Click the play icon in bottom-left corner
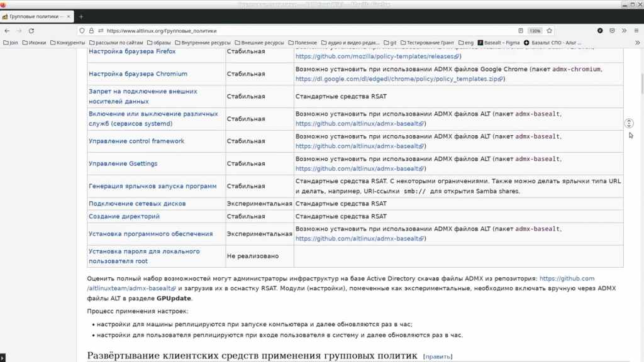 coord(3,358)
